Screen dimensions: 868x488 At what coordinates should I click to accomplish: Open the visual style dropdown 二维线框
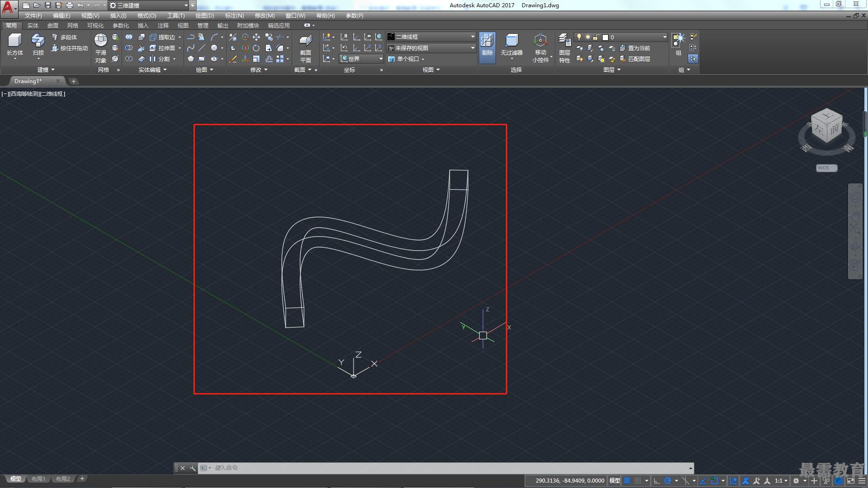click(431, 37)
